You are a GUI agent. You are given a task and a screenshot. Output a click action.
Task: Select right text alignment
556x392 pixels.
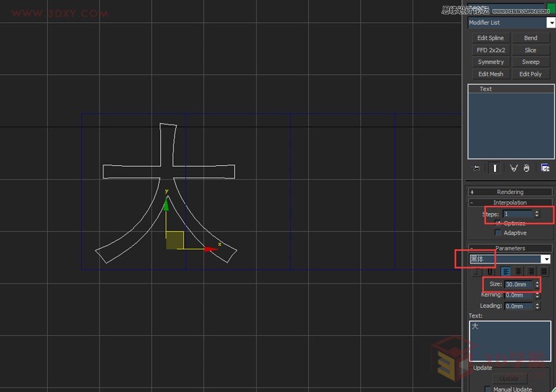(x=531, y=271)
